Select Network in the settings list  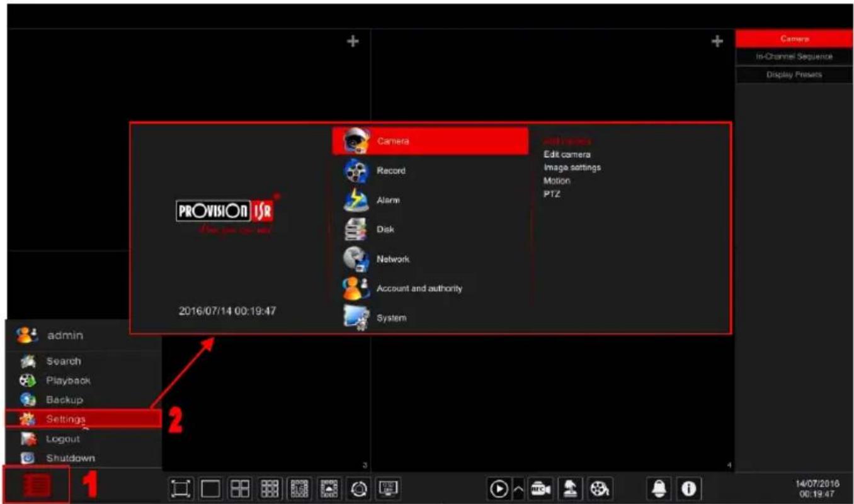pyautogui.click(x=430, y=259)
